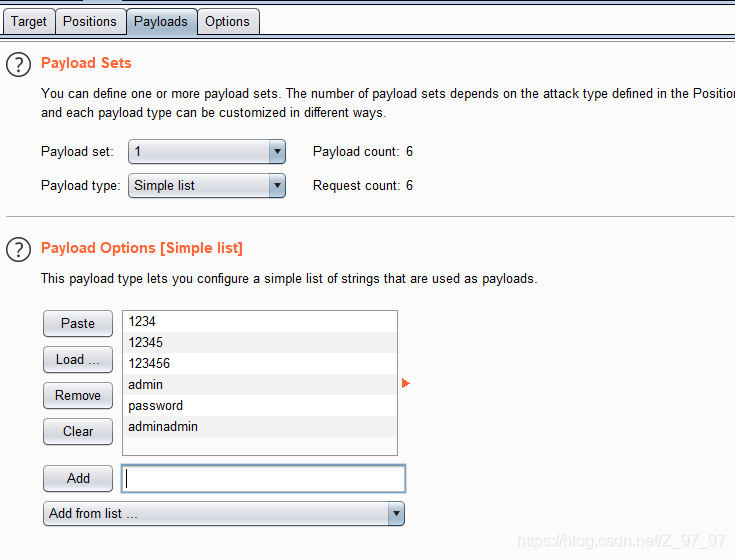Click the orange arrow beside payload list

pyautogui.click(x=405, y=384)
